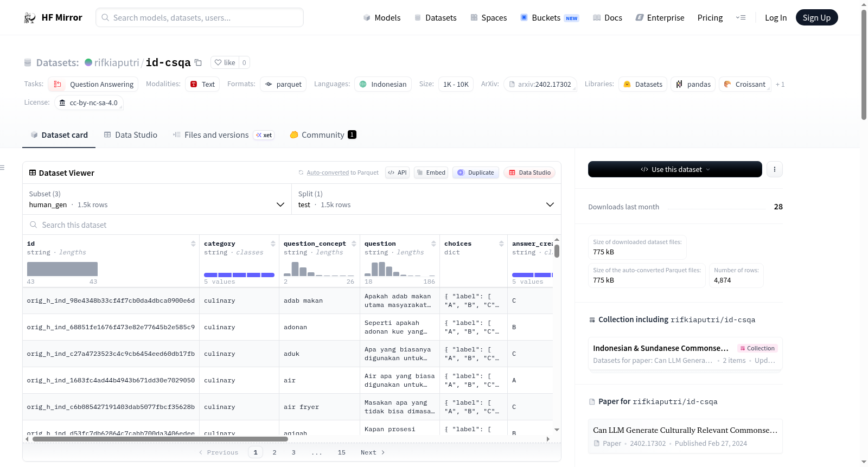Open the navigation overflow menu icon

tap(741, 18)
